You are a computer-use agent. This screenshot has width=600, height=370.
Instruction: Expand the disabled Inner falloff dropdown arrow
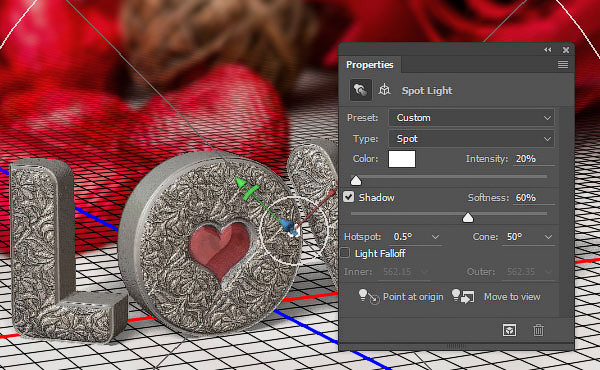(x=424, y=272)
